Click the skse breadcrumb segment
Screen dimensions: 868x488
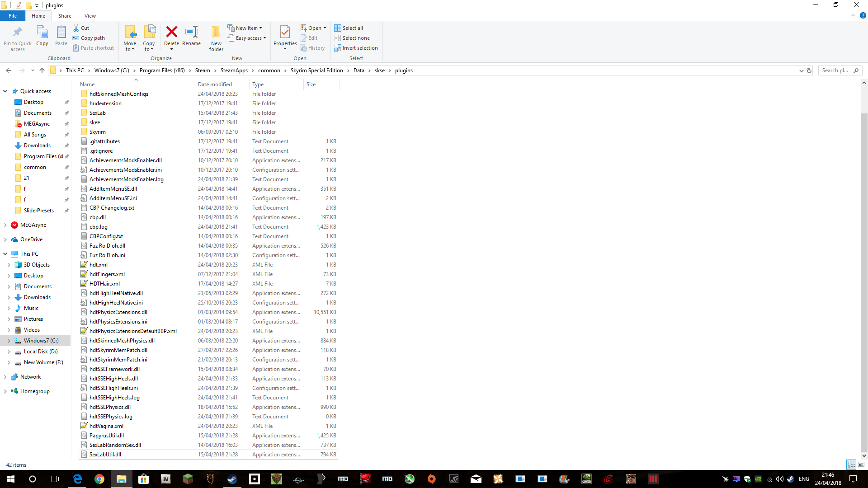coord(380,70)
